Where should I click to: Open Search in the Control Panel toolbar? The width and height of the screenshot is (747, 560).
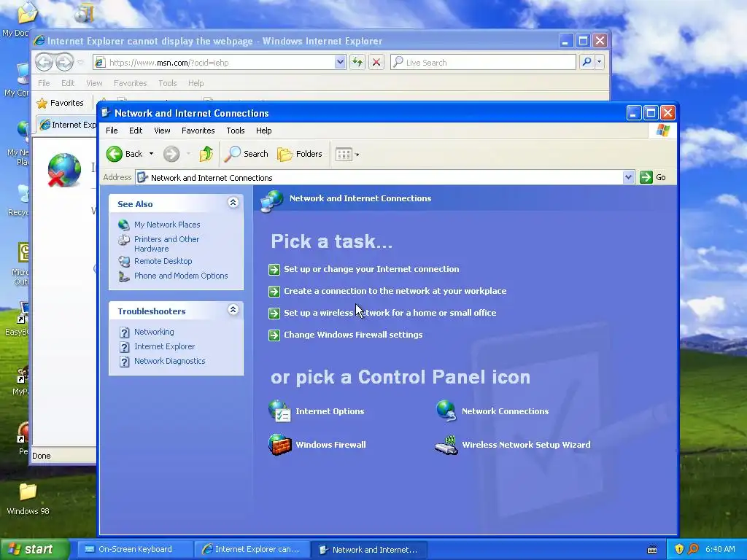(246, 154)
